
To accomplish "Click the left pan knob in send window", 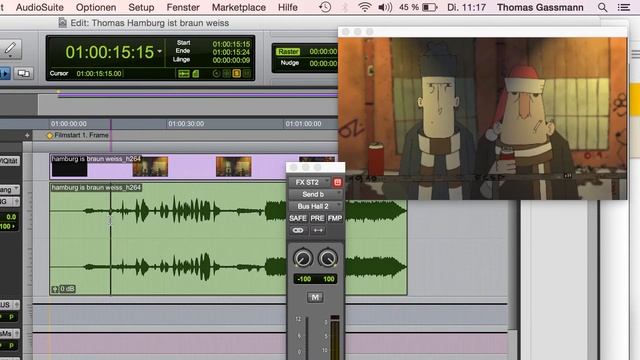I will coord(303,258).
